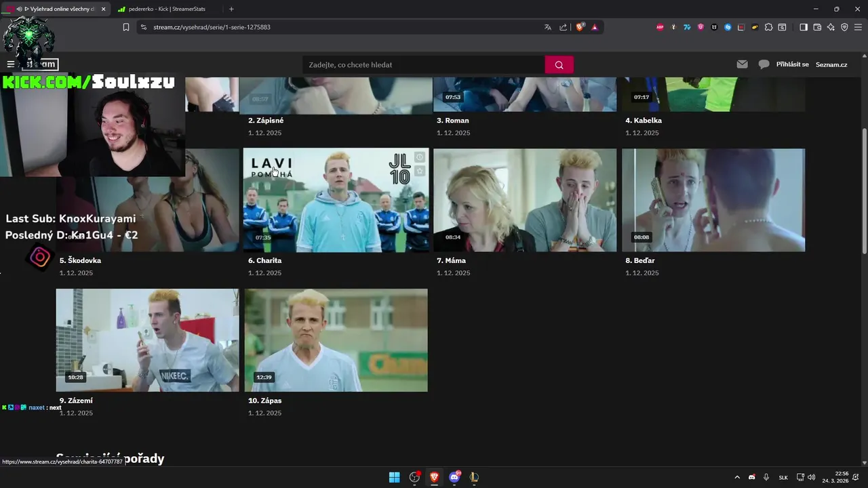Image resolution: width=868 pixels, height=488 pixels.
Task: Click favorite star icon on Charita
Action: point(420,171)
